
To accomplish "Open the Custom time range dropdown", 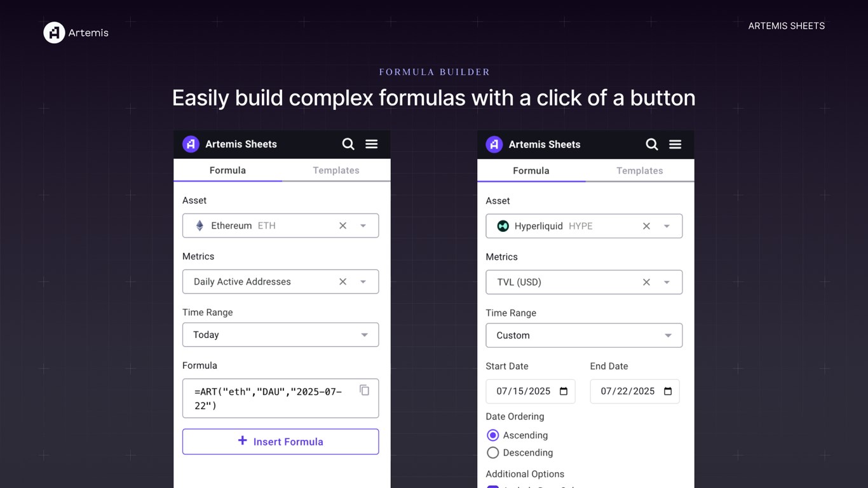I will (584, 335).
